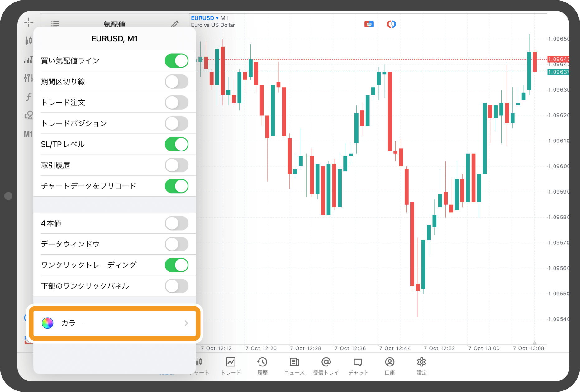Click the red-blue one-click trading icon

[x=369, y=24]
